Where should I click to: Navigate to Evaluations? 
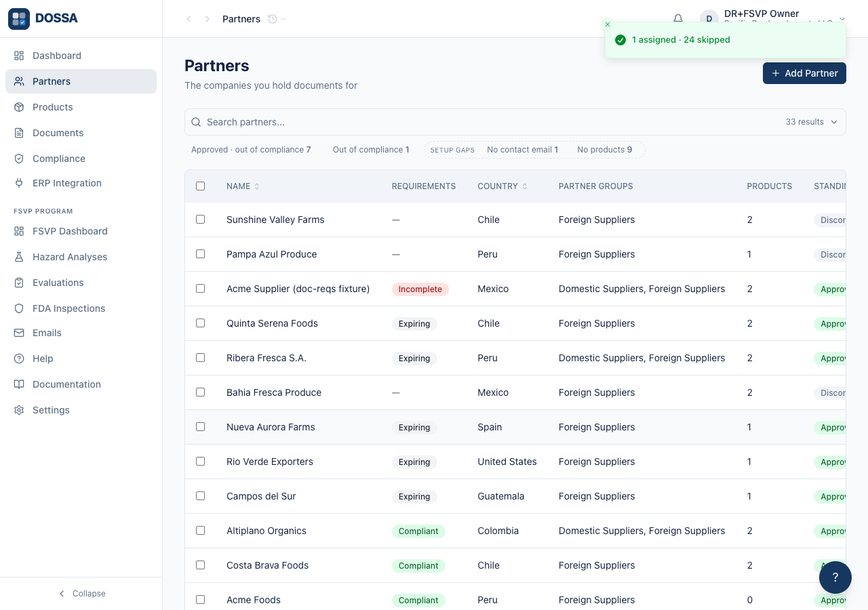pos(81,283)
